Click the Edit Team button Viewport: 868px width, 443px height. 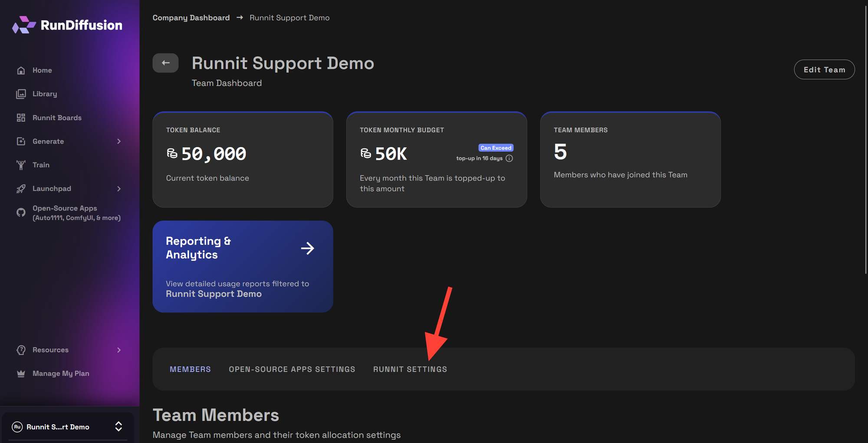824,69
